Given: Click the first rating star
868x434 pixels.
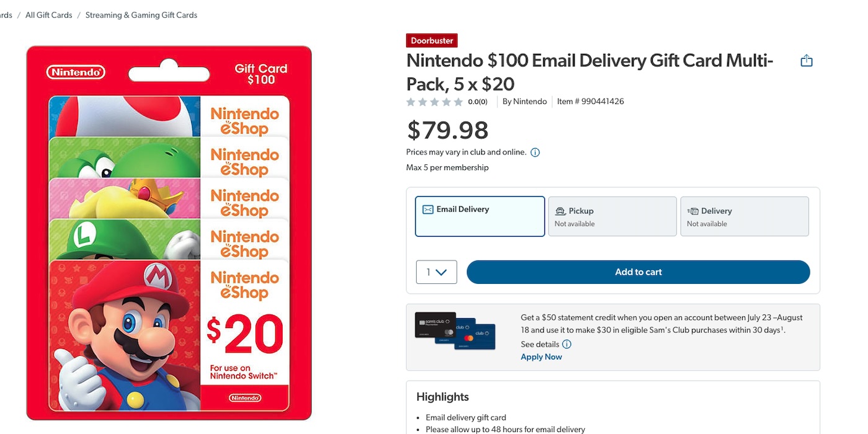Looking at the screenshot, I should tap(410, 101).
